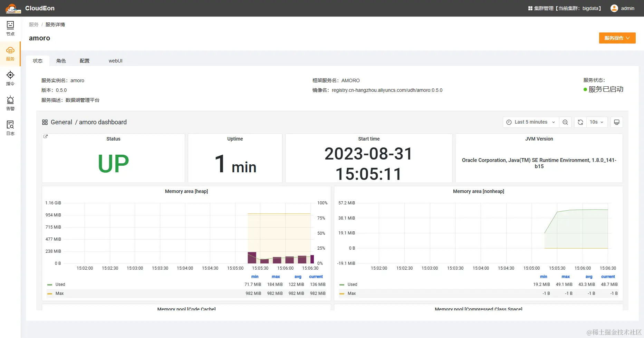Click the Oracle Corporation JVM version text
The image size is (644, 338).
coord(539,163)
